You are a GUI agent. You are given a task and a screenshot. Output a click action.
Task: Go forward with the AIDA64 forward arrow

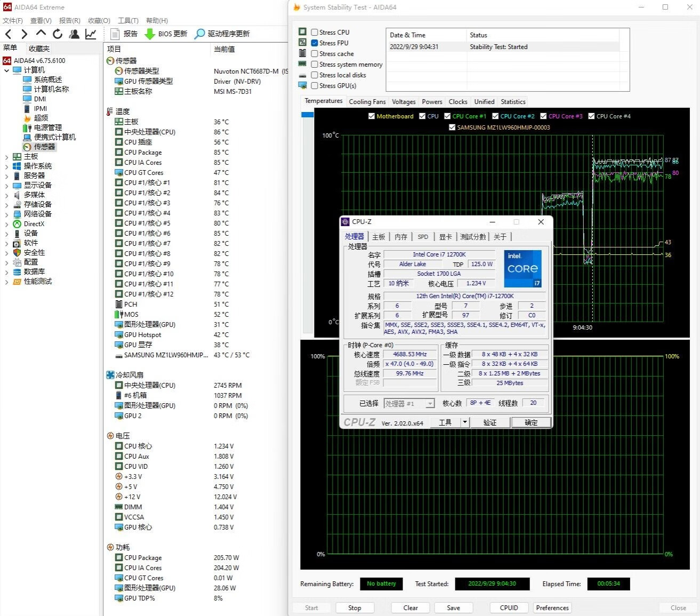25,34
